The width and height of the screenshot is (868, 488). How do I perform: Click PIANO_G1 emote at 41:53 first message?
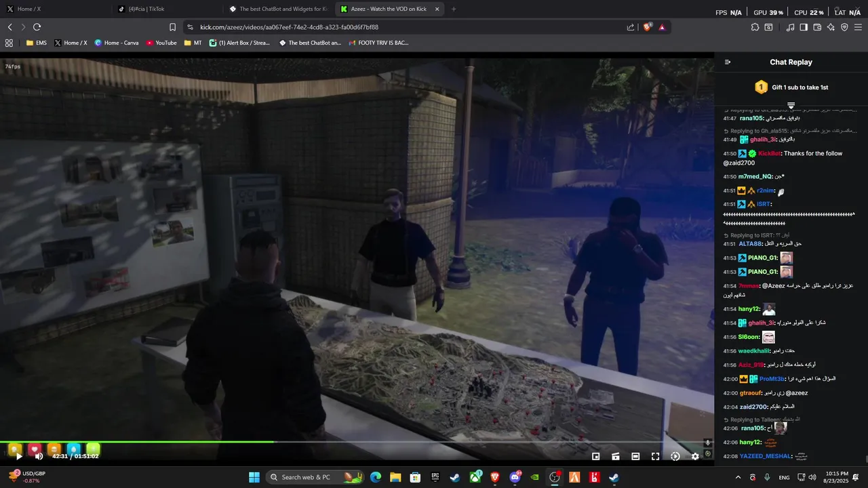pos(786,258)
